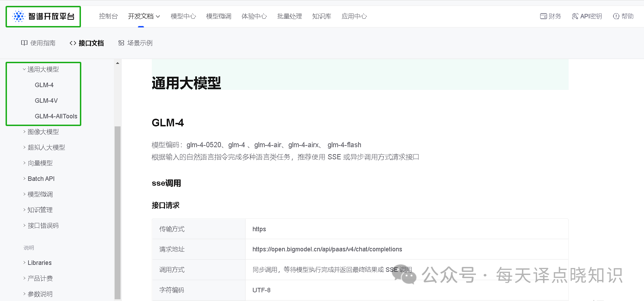
Task: Open 模型中心 in top navigation
Action: pyautogui.click(x=183, y=16)
